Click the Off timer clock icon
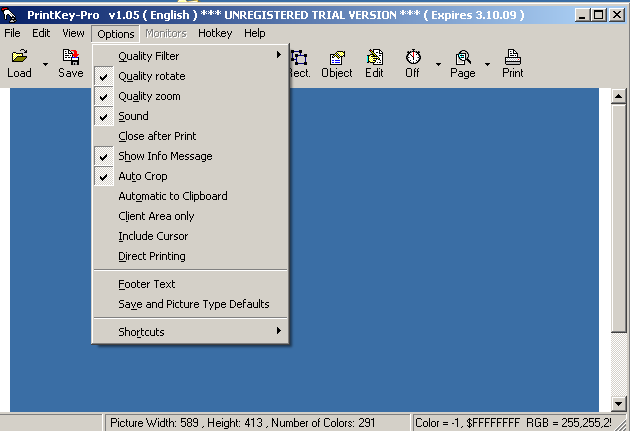 click(x=413, y=57)
